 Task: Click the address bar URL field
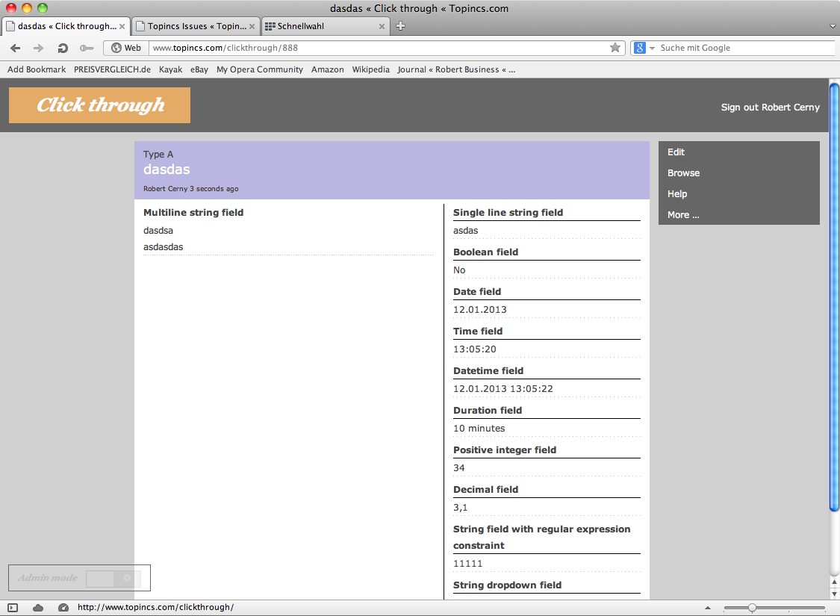point(373,48)
